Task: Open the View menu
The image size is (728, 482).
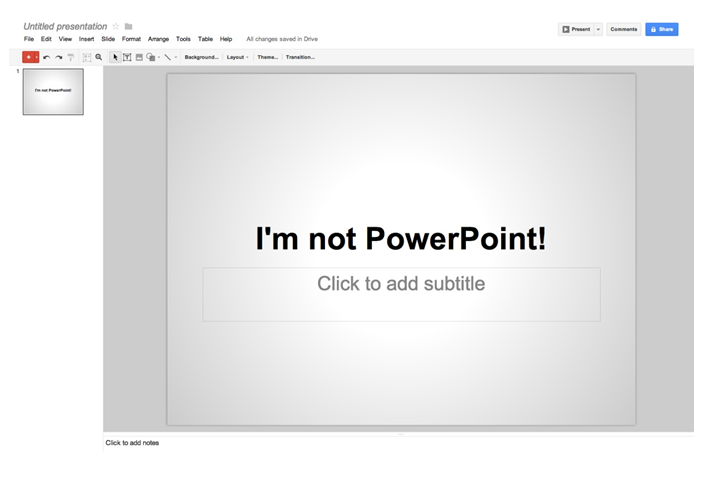Action: pos(65,39)
